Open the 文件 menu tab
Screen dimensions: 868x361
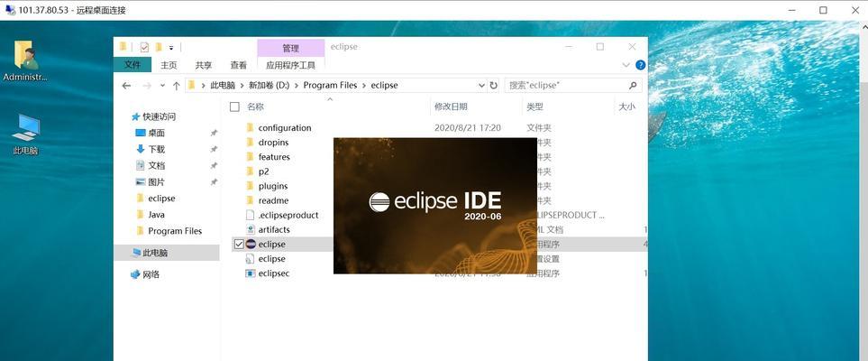(132, 65)
